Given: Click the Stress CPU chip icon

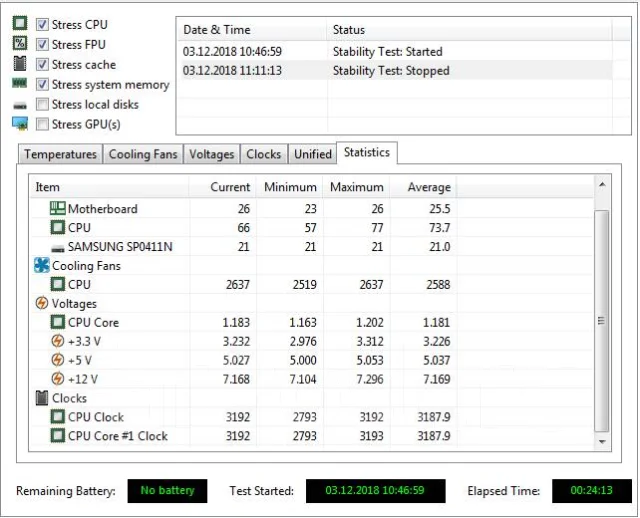Looking at the screenshot, I should [20, 24].
